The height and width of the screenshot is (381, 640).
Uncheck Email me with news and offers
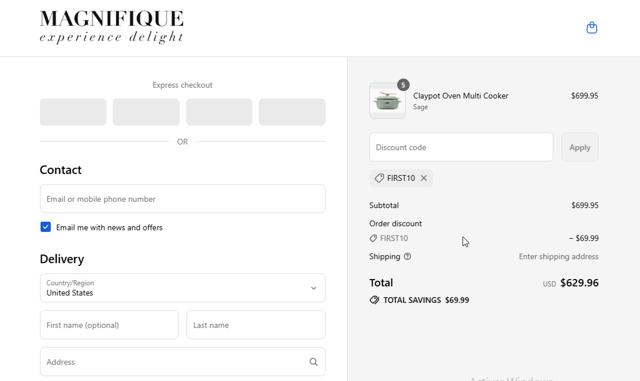click(46, 227)
